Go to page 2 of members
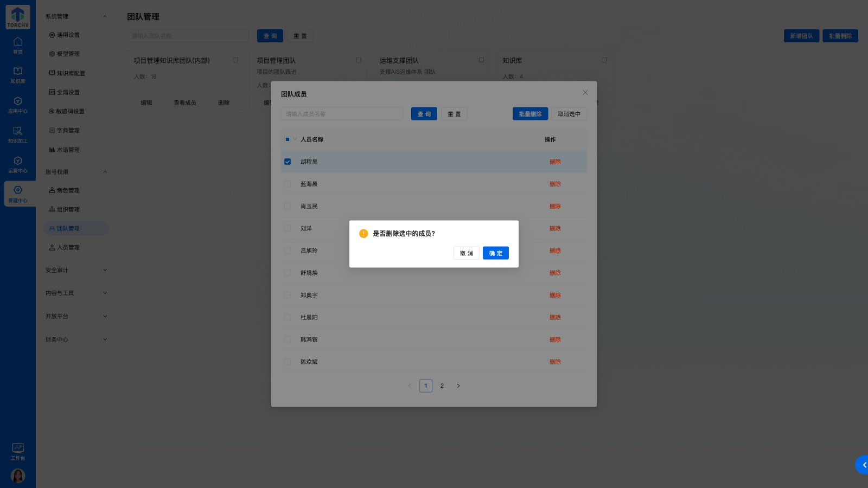 tap(442, 386)
